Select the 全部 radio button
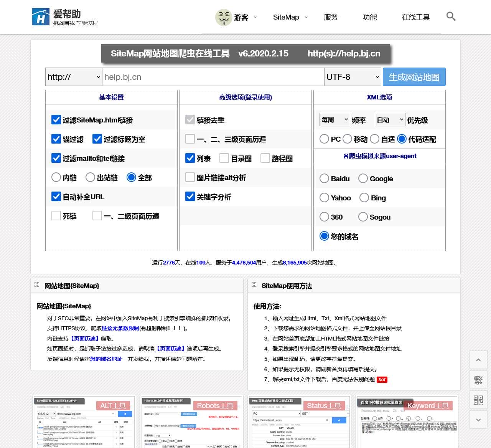 point(131,177)
